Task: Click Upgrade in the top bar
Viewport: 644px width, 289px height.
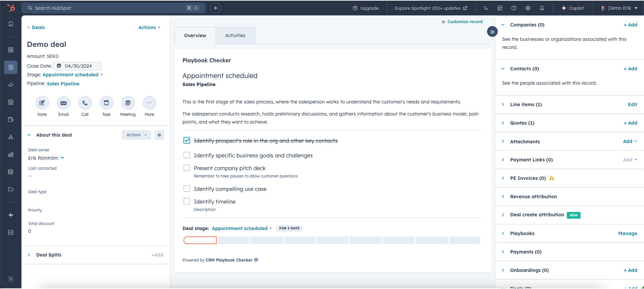Action: pyautogui.click(x=366, y=8)
